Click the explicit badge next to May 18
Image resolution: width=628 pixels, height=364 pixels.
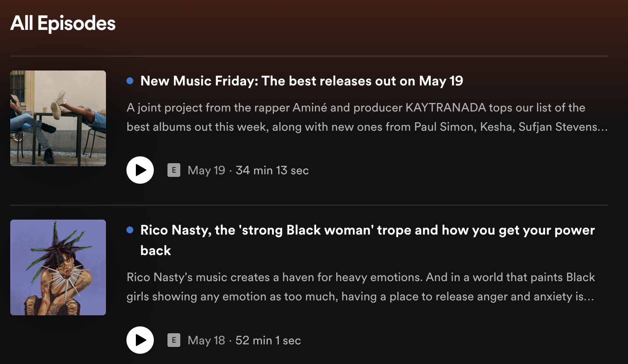(173, 340)
